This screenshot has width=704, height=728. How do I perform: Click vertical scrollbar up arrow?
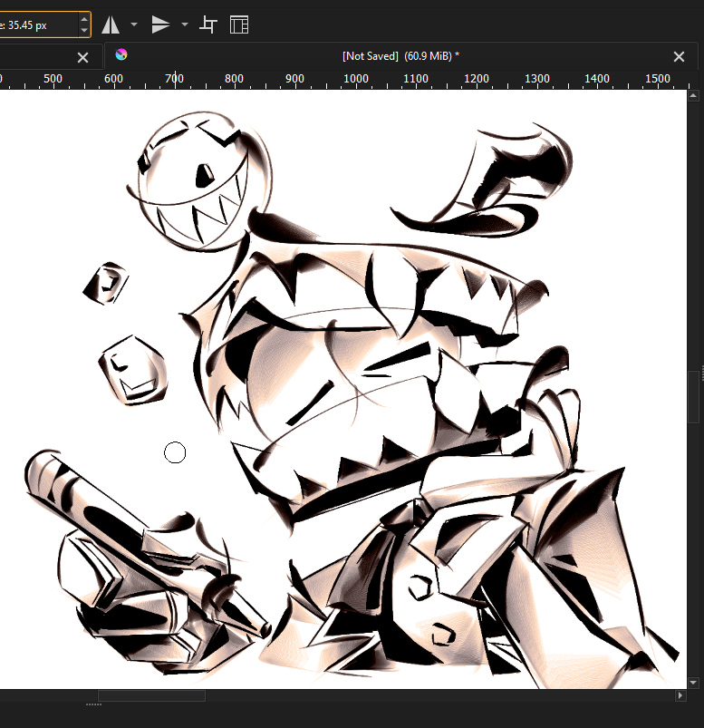(x=693, y=95)
